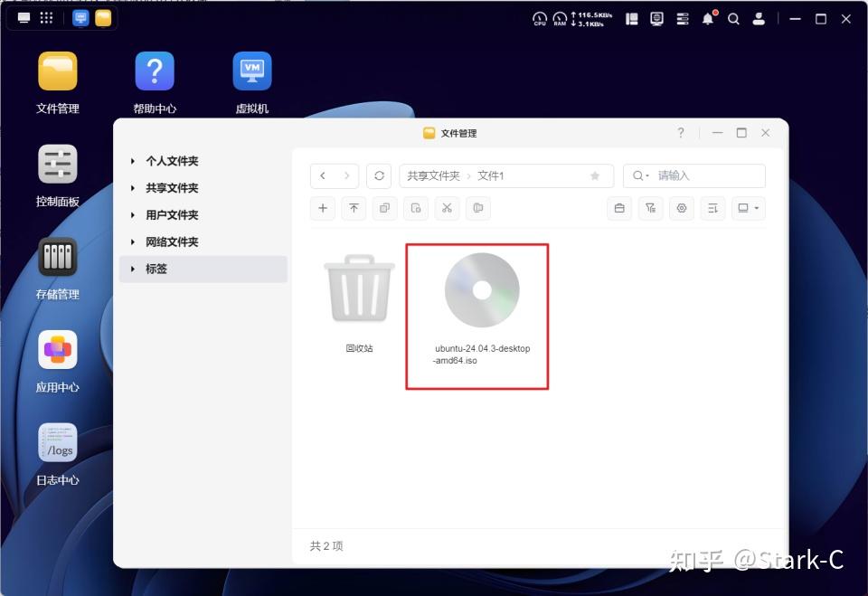Screen dimensions: 868x596
Task: Click the plus new item button
Action: coord(323,208)
